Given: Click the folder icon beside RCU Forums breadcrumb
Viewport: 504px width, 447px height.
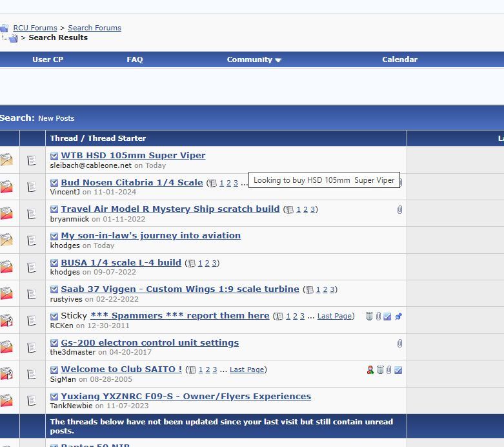Looking at the screenshot, I should coord(5,28).
